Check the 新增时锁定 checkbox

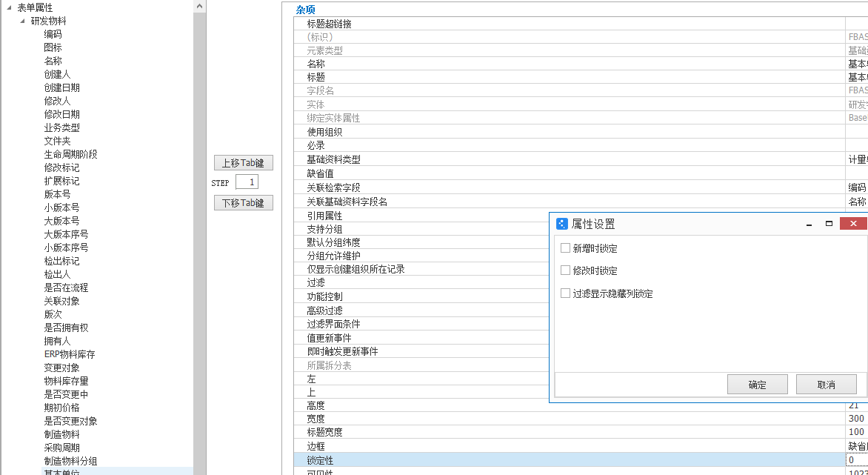click(565, 248)
